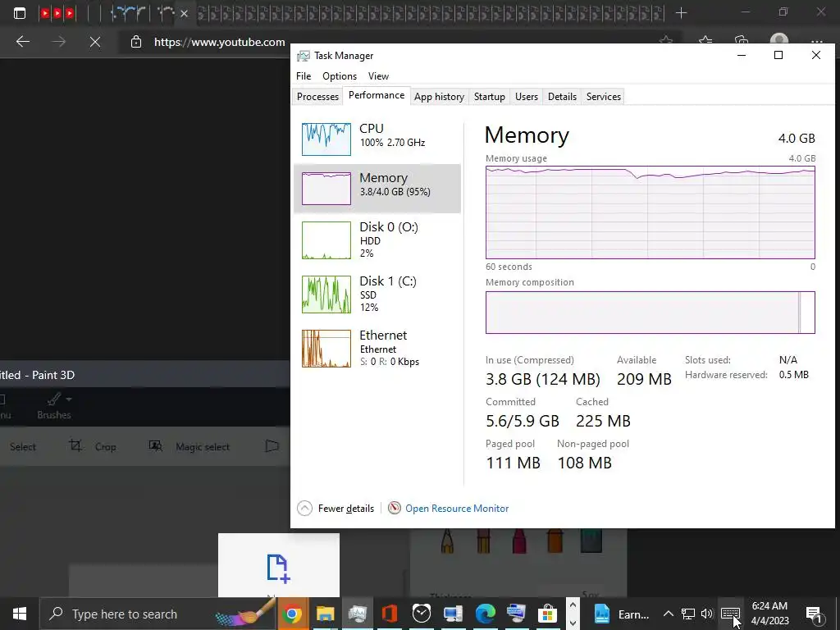The width and height of the screenshot is (840, 630).
Task: Open the volume tray icon
Action: pyautogui.click(x=707, y=614)
